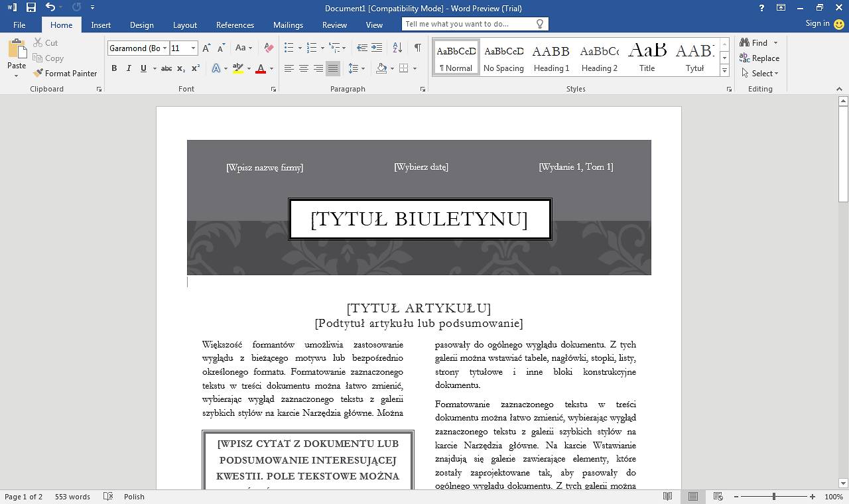849x504 pixels.
Task: Toggle italic formatting
Action: (128, 68)
